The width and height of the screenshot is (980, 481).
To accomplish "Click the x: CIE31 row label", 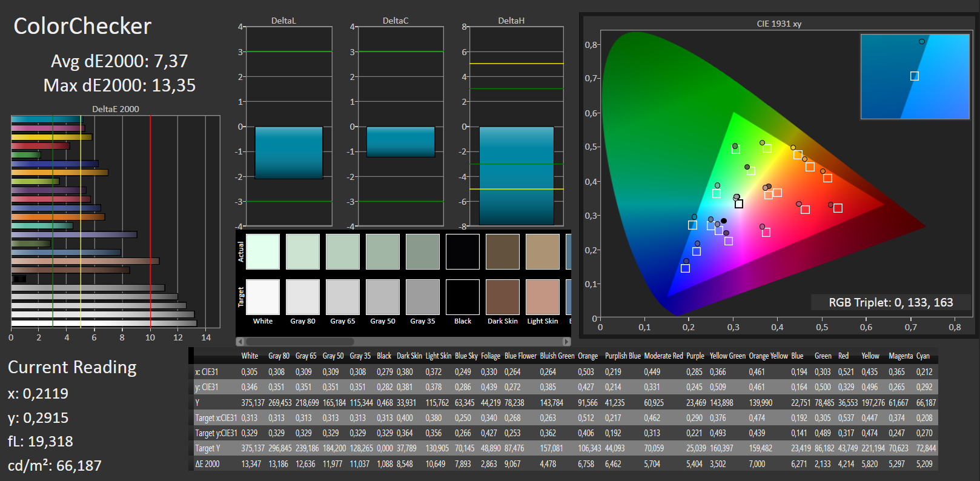I will pyautogui.click(x=207, y=372).
